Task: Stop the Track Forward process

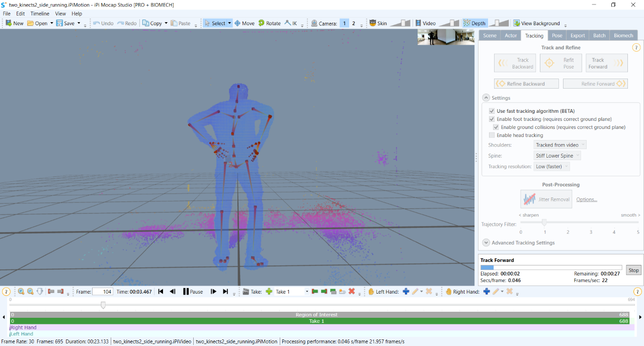Action: click(x=633, y=270)
